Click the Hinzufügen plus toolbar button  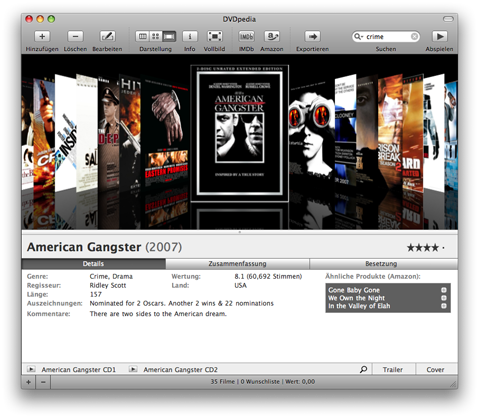(x=42, y=36)
